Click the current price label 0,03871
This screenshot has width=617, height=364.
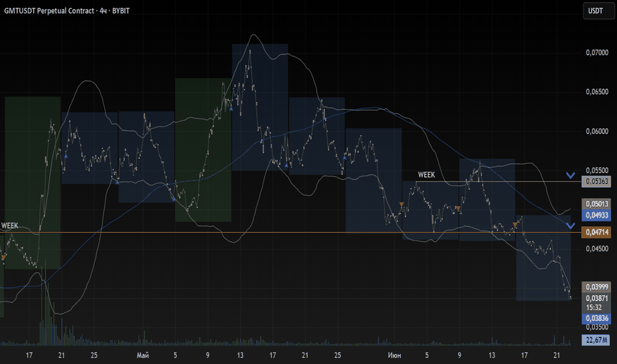(x=596, y=298)
